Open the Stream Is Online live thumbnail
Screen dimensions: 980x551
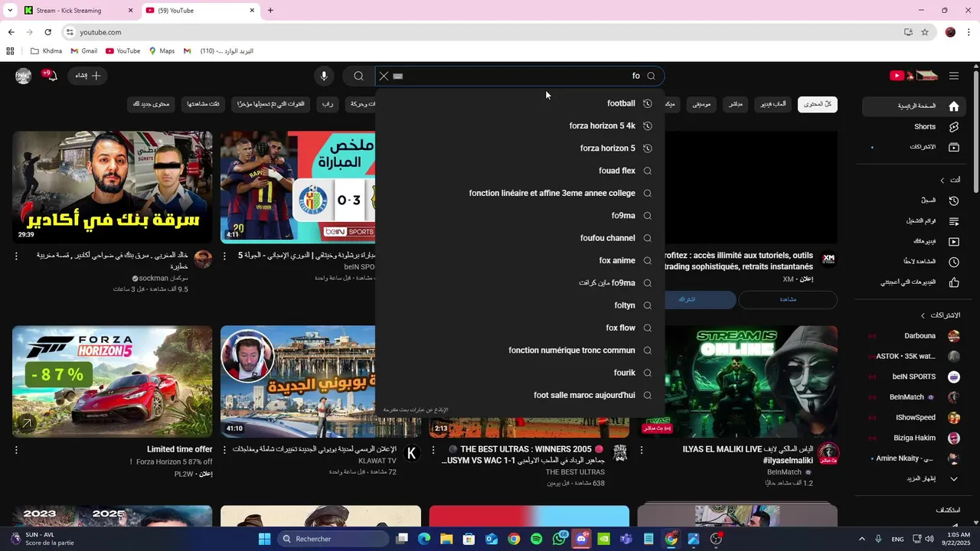[737, 382]
